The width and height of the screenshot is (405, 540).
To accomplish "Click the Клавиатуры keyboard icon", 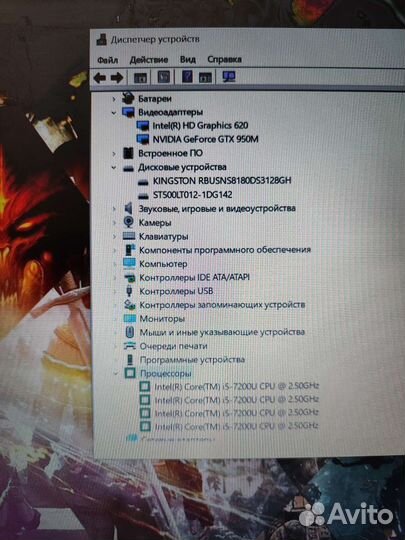I will point(129,236).
